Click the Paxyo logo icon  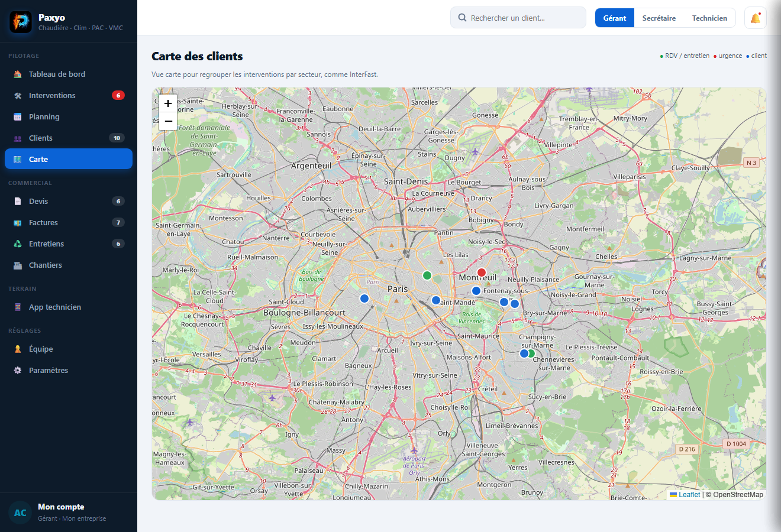click(x=21, y=22)
